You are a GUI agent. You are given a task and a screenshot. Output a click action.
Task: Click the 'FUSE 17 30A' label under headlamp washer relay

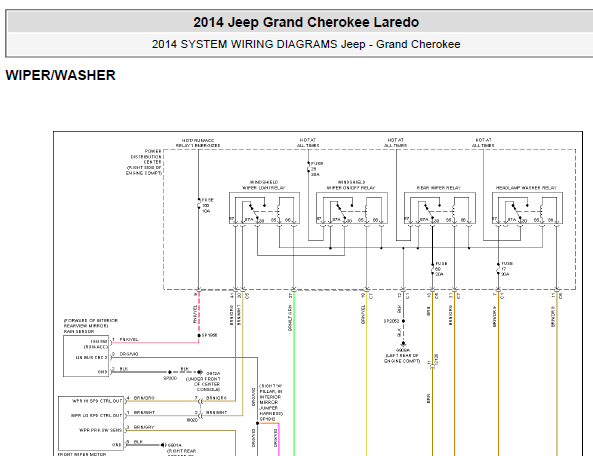tap(506, 268)
